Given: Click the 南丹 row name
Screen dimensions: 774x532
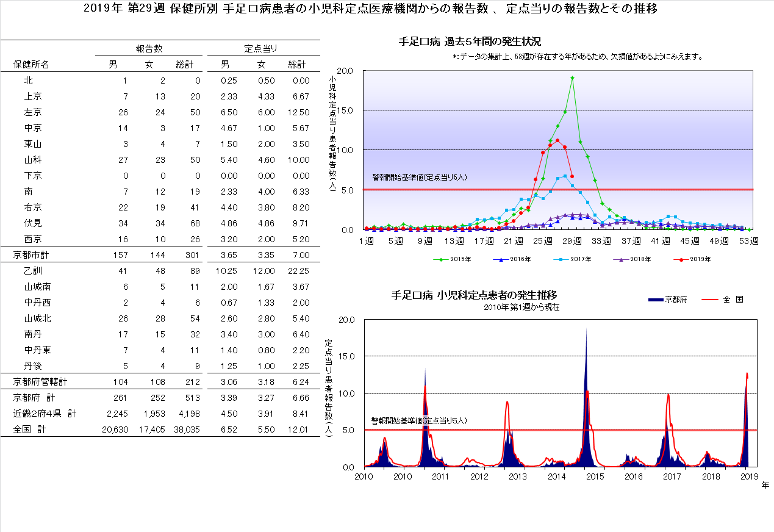Looking at the screenshot, I should tap(33, 334).
